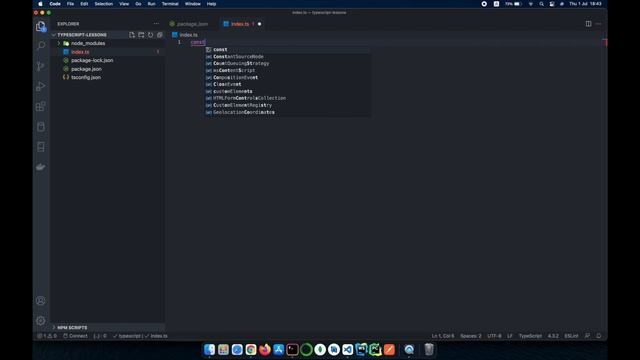The height and width of the screenshot is (360, 640).
Task: Open the Run menu
Action: pyautogui.click(x=151, y=4)
